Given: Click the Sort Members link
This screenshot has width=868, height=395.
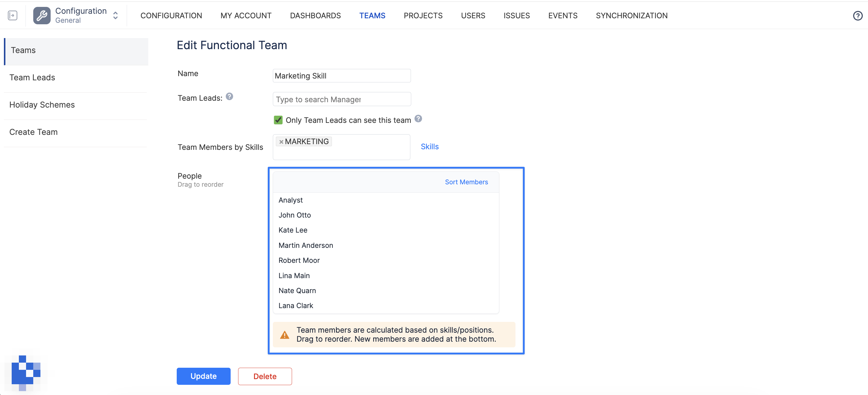Looking at the screenshot, I should coord(466,182).
